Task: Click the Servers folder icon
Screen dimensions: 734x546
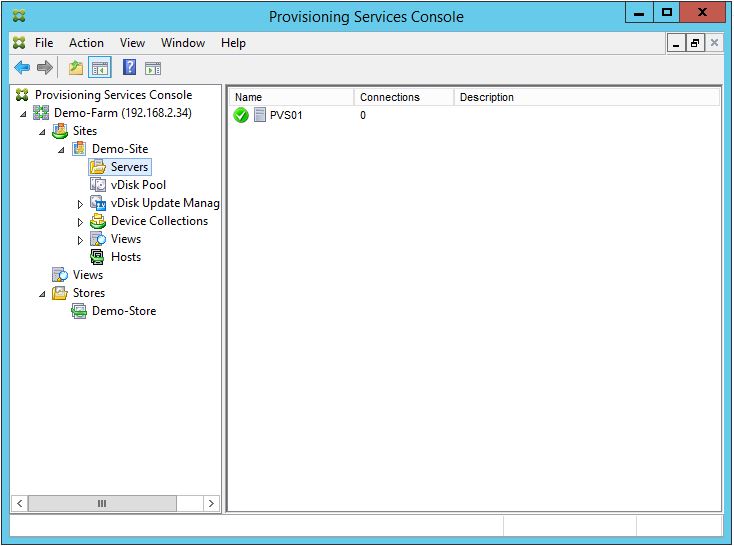Action: (98, 167)
